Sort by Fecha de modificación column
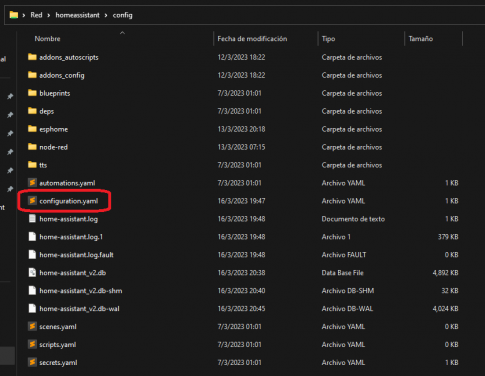Screen dimensions: 485x376 (x=252, y=39)
